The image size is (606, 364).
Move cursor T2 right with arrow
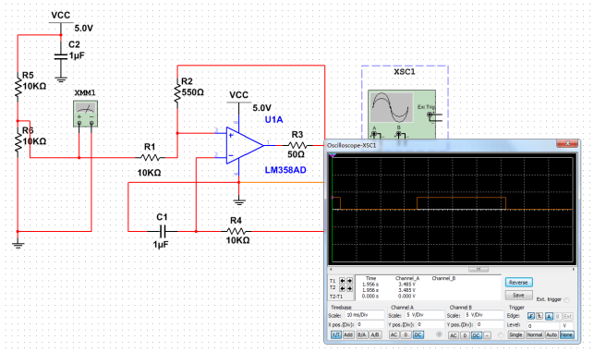coord(349,288)
